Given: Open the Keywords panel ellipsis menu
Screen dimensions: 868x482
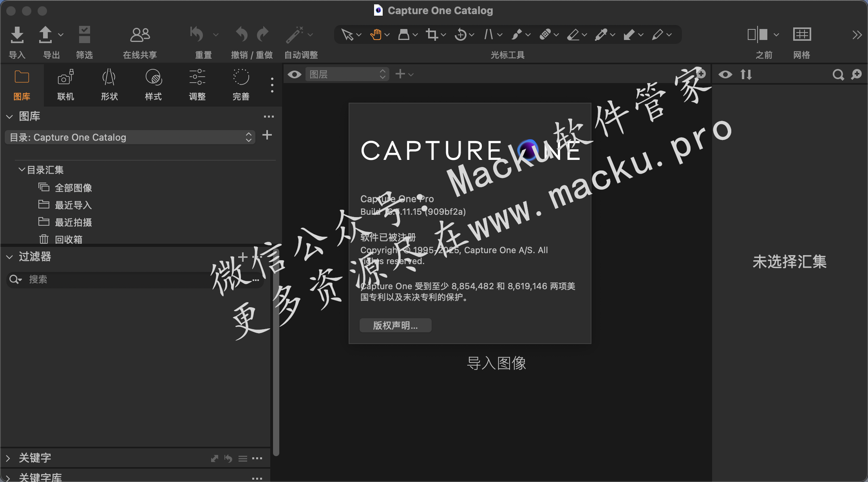Looking at the screenshot, I should [257, 458].
